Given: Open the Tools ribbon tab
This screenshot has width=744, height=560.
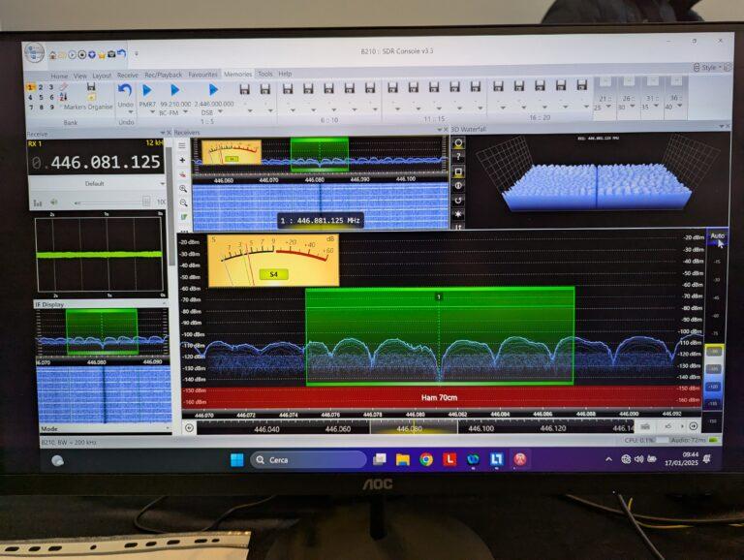Looking at the screenshot, I should [x=265, y=74].
